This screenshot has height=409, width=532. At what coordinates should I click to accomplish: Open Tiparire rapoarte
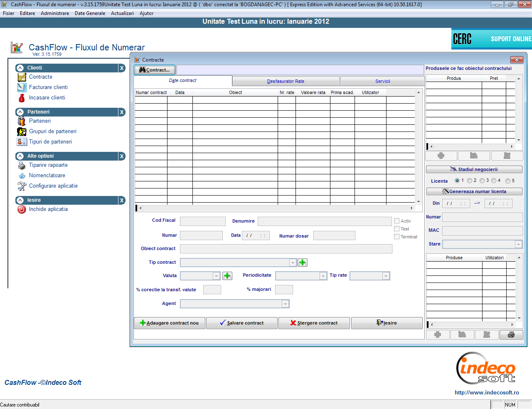click(x=48, y=165)
